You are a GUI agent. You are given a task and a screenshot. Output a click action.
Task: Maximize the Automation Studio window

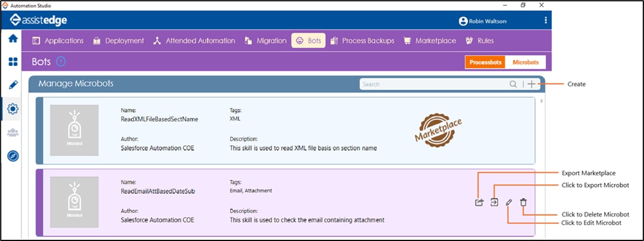(x=523, y=5)
